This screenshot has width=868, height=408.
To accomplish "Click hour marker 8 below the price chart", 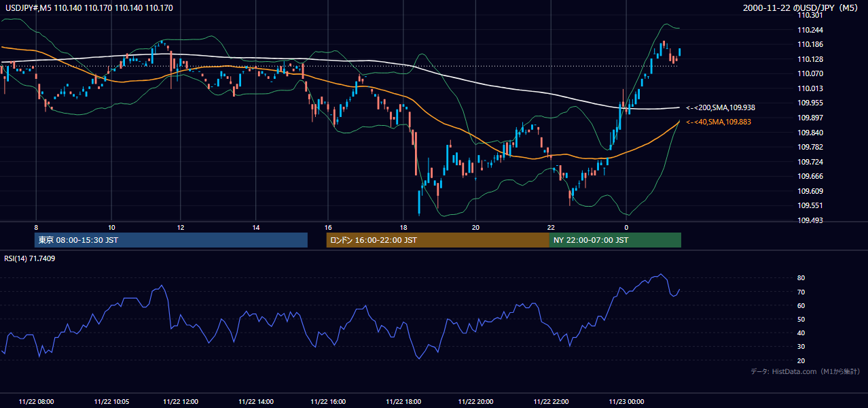I will [x=36, y=227].
